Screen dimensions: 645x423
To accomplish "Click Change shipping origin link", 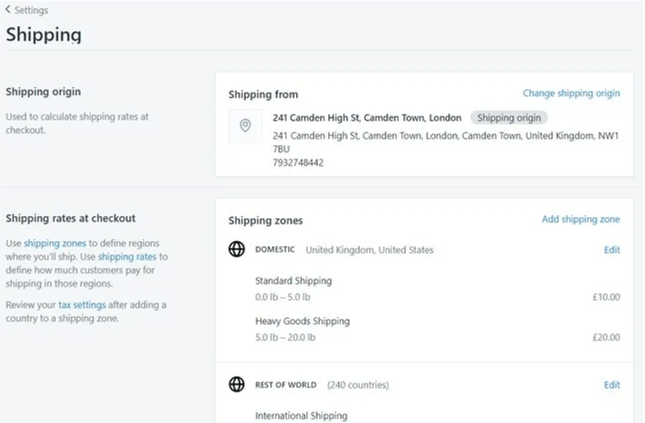I will tap(571, 93).
